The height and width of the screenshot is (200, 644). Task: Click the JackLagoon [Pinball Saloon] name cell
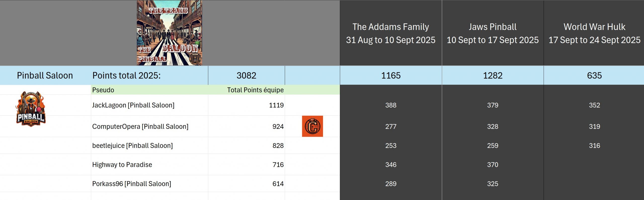tap(133, 105)
